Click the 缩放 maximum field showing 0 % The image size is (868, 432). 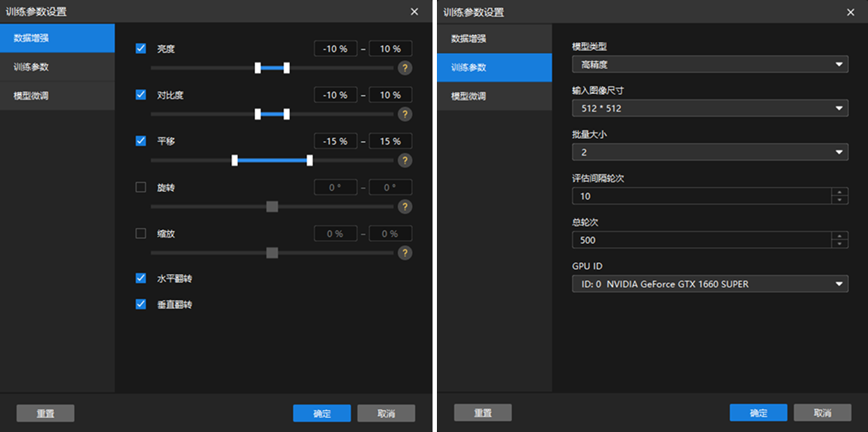coord(390,234)
